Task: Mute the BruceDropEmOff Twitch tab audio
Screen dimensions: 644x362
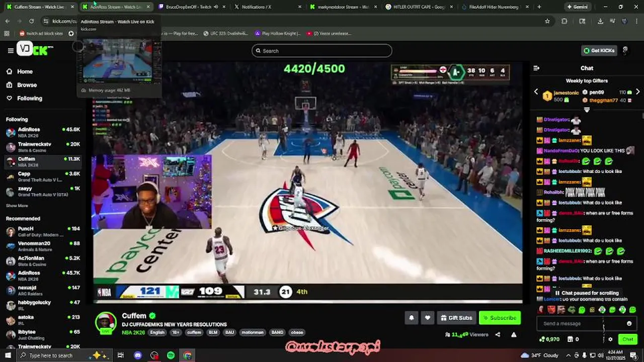Action: [x=216, y=7]
